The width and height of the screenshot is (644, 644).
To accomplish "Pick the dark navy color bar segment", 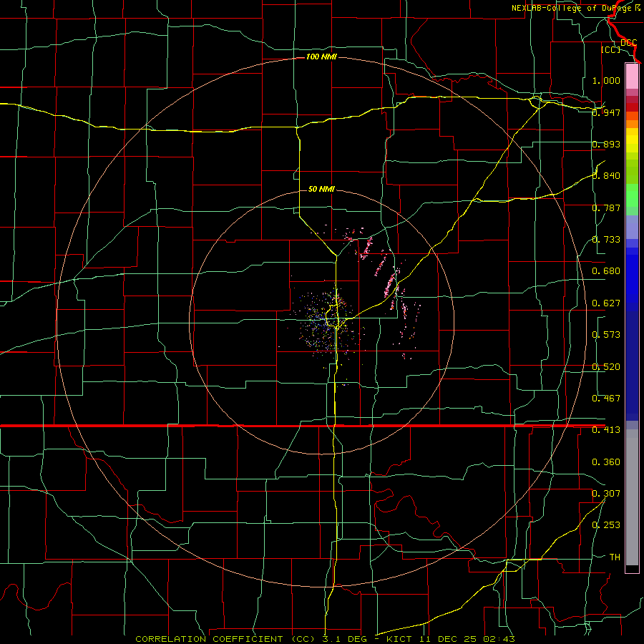I will coord(632,361).
